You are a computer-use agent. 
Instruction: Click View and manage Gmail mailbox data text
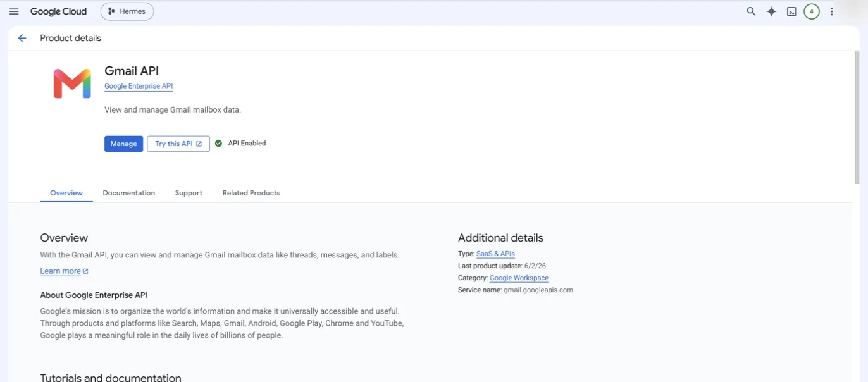click(173, 110)
